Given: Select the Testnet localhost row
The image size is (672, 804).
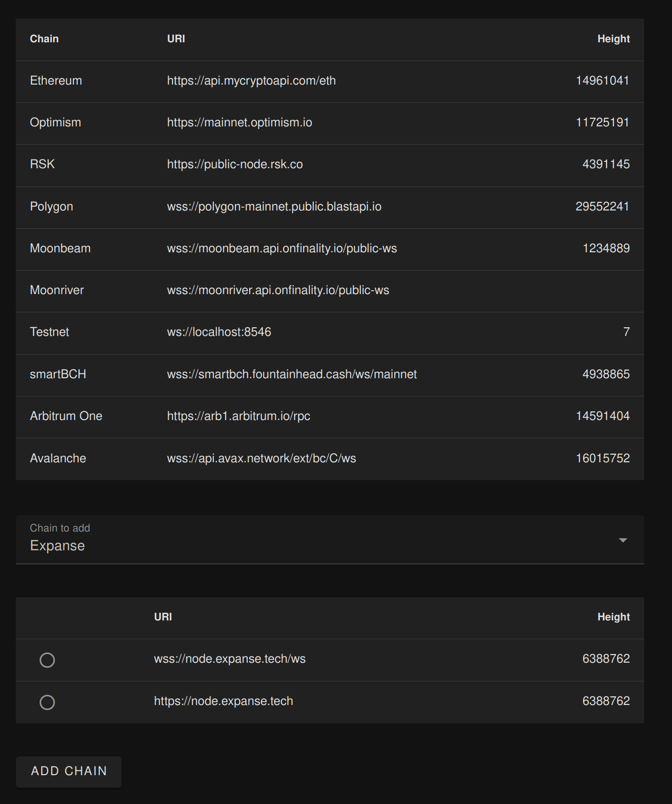Looking at the screenshot, I should (330, 333).
